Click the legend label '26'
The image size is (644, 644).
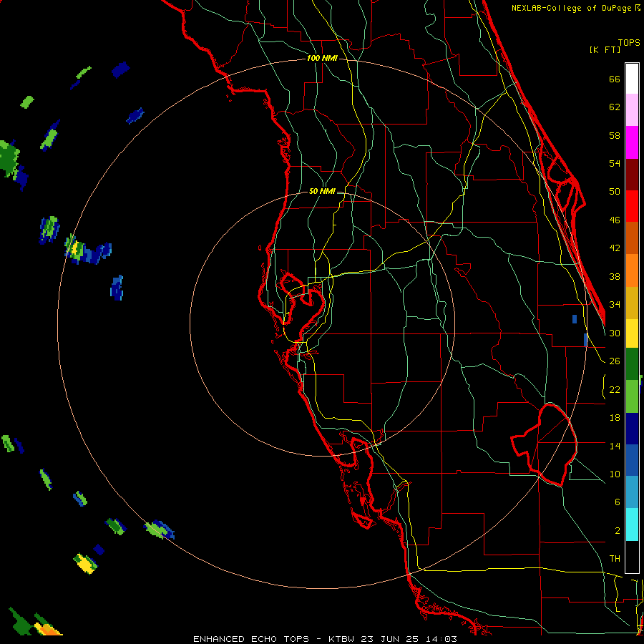pos(615,361)
